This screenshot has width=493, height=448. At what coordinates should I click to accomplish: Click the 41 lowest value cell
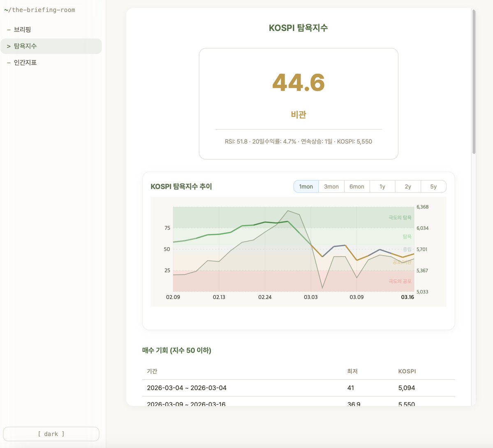pyautogui.click(x=351, y=388)
